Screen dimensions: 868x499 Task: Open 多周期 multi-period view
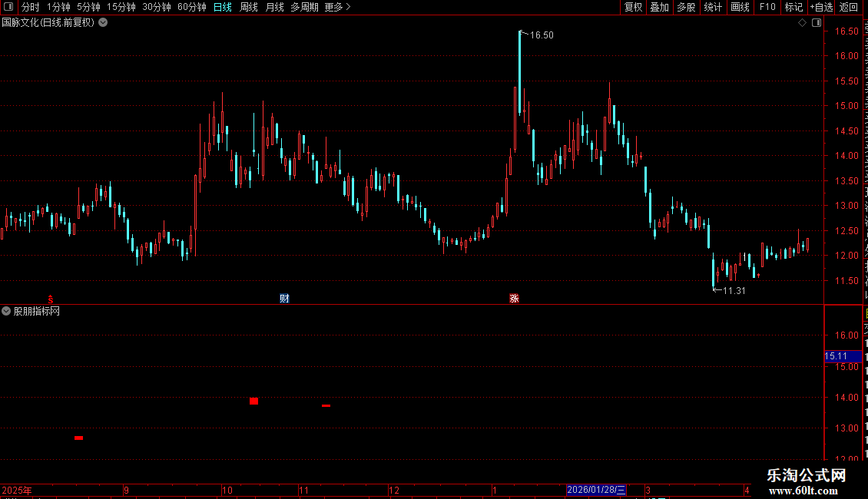coord(304,7)
